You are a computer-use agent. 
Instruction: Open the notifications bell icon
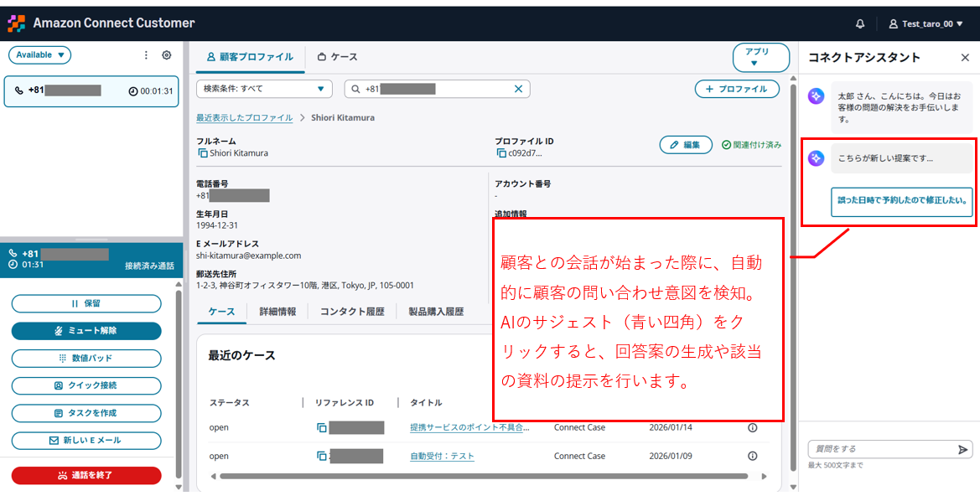coord(861,23)
